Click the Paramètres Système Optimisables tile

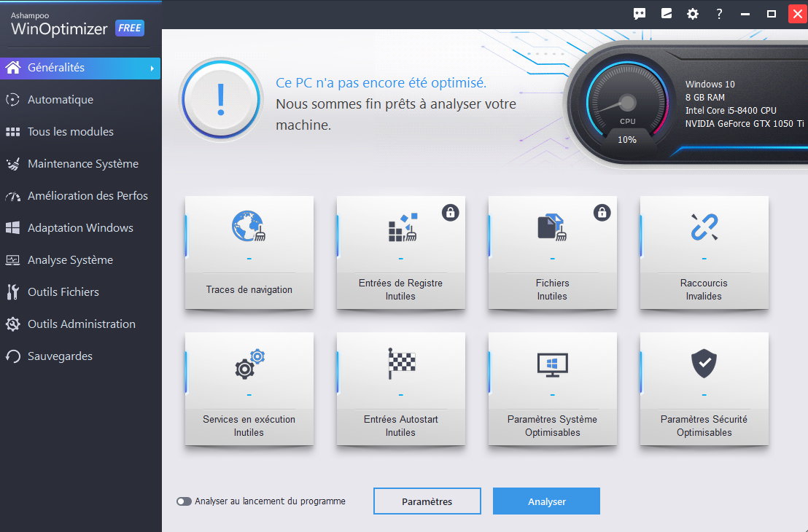click(552, 388)
